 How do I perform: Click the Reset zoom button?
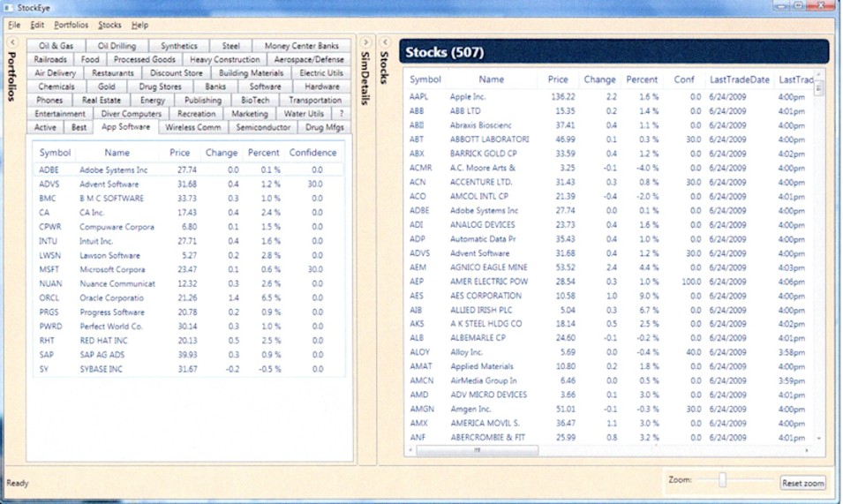[802, 483]
